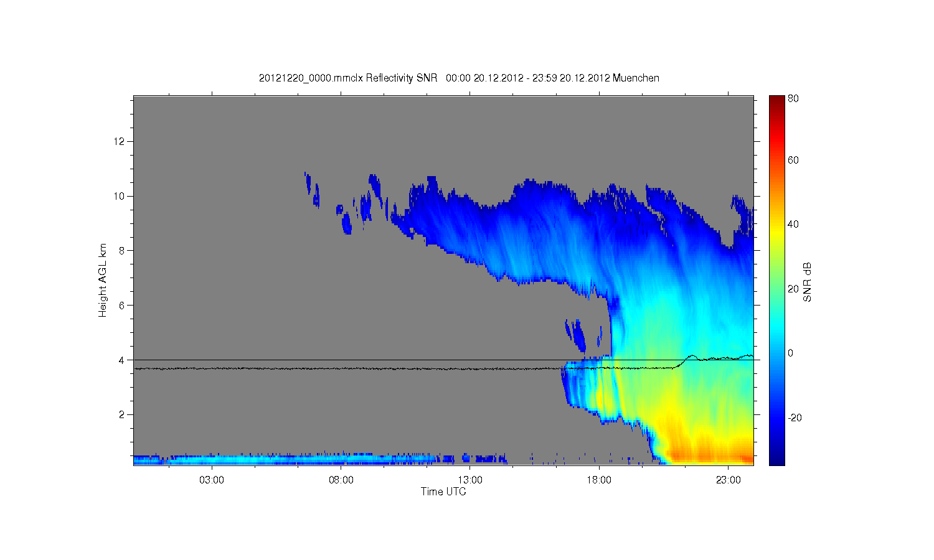The width and height of the screenshot is (934, 560).
Task: Click the height axis tick label 2
Action: pos(122,415)
